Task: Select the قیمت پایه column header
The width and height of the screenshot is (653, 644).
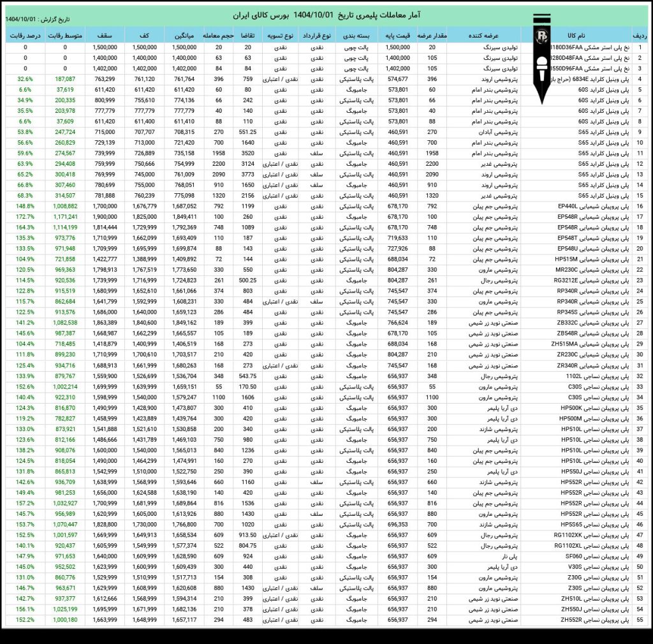Action: click(x=397, y=36)
